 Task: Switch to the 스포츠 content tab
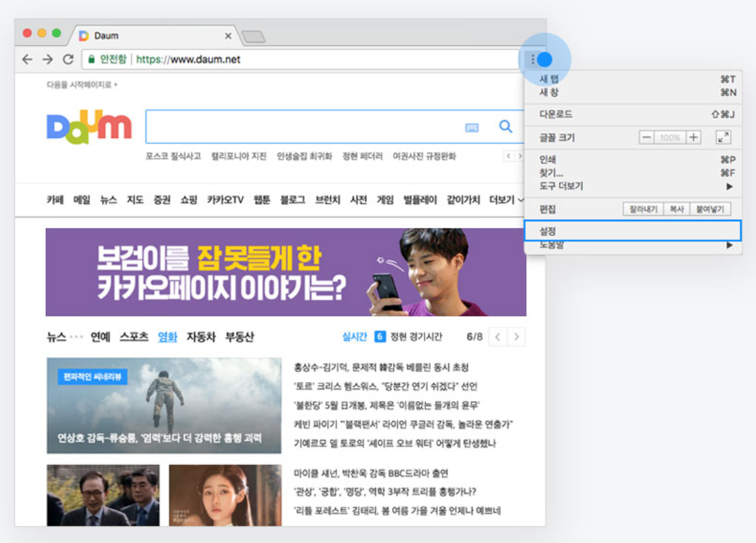(x=134, y=337)
